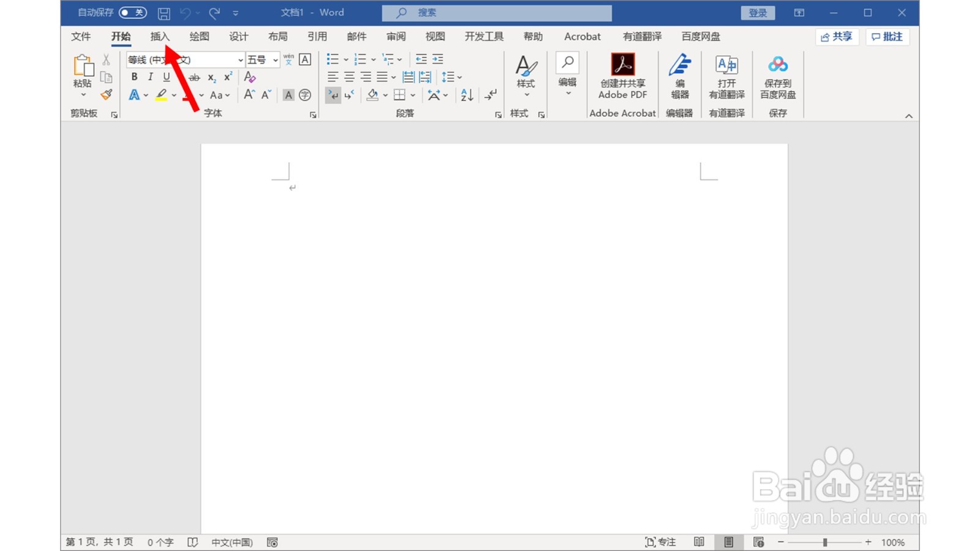Click the character border A icon
The width and height of the screenshot is (980, 551).
pyautogui.click(x=305, y=59)
